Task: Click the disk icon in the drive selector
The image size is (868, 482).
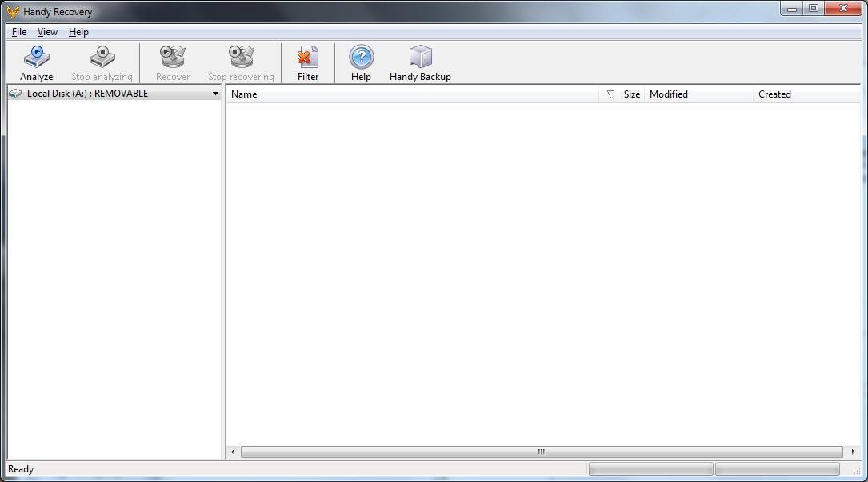Action: point(13,93)
